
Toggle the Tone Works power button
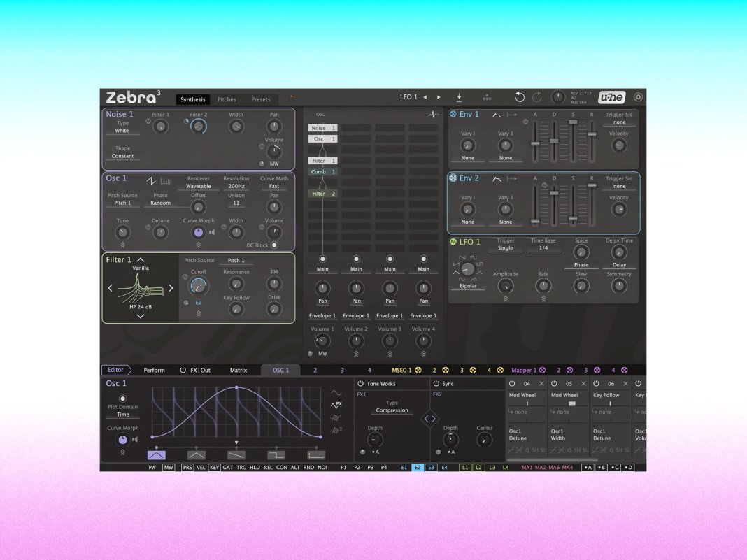[360, 384]
